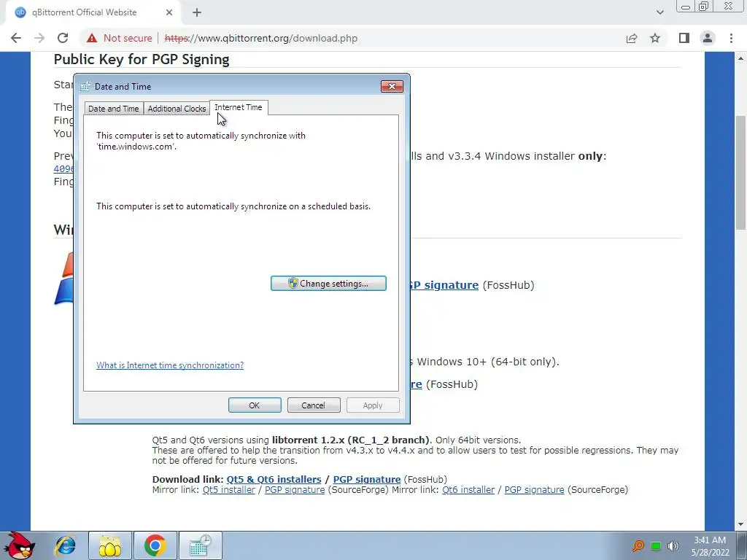Open Qt6 installer SourceForge mirror link
The height and width of the screenshot is (560, 747).
[x=468, y=489]
